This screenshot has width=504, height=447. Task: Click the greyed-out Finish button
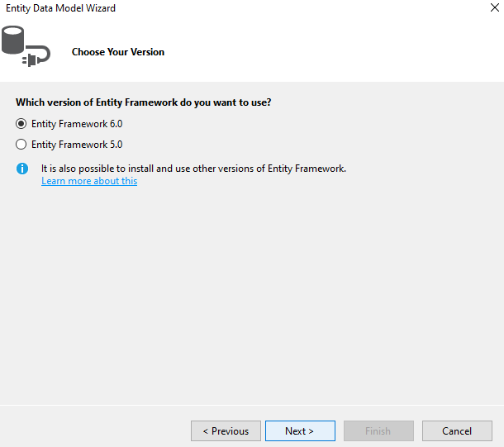click(378, 431)
